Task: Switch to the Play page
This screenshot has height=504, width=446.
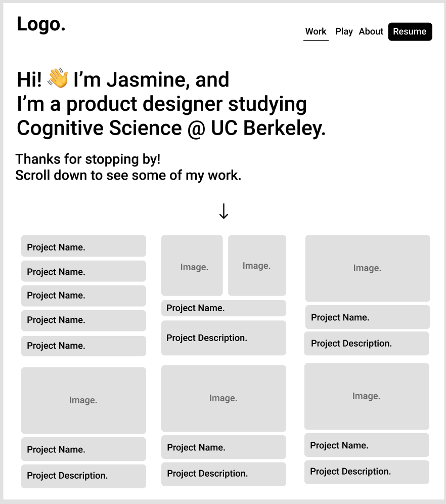Action: (344, 31)
